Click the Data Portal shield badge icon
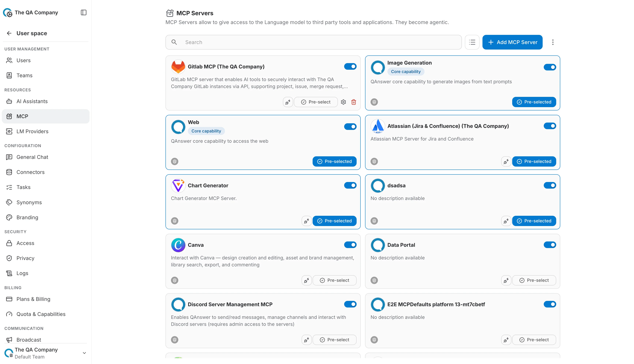 coord(374,281)
